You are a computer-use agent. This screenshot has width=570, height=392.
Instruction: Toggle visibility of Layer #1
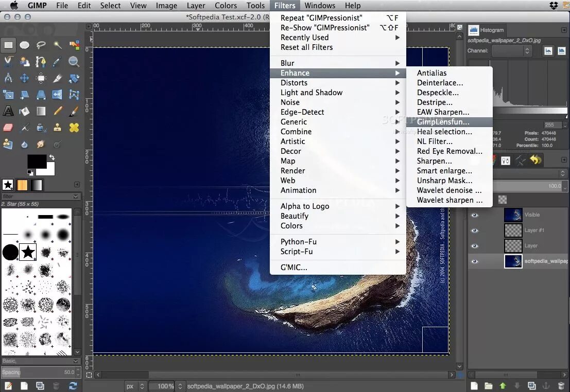(474, 230)
